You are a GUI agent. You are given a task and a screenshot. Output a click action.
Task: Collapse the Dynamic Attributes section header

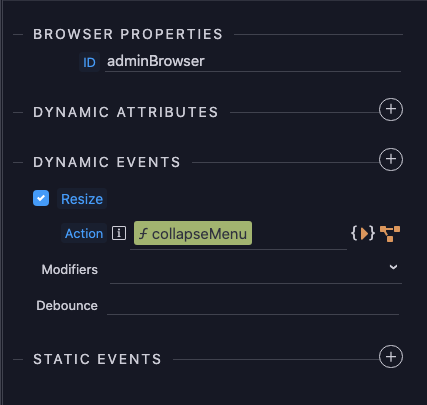click(x=126, y=112)
